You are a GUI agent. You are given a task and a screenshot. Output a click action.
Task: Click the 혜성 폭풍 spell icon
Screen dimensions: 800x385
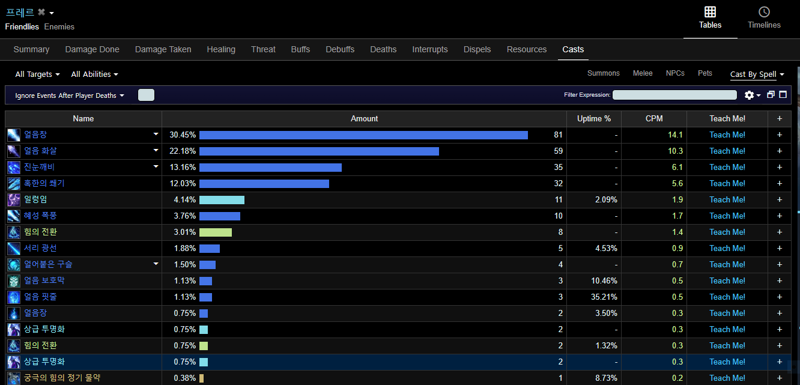coord(14,216)
